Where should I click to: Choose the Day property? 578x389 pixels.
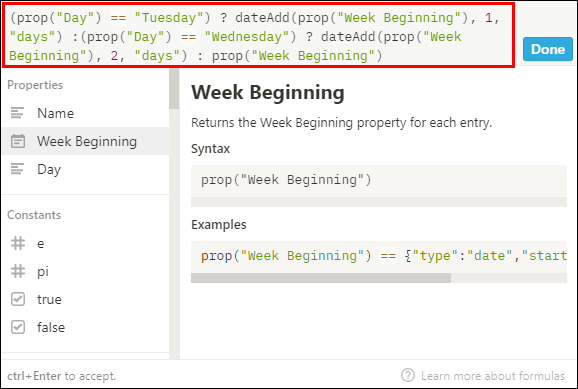[x=86, y=169]
